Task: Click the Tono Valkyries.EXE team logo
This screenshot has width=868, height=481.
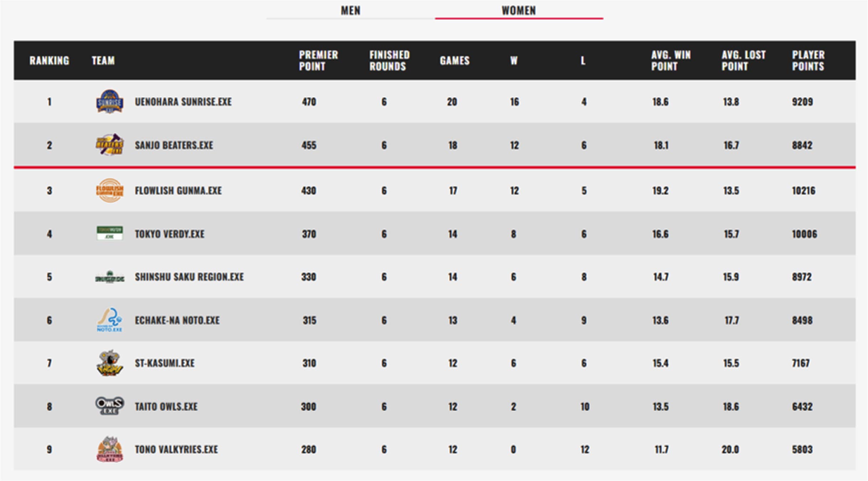Action: click(x=110, y=449)
